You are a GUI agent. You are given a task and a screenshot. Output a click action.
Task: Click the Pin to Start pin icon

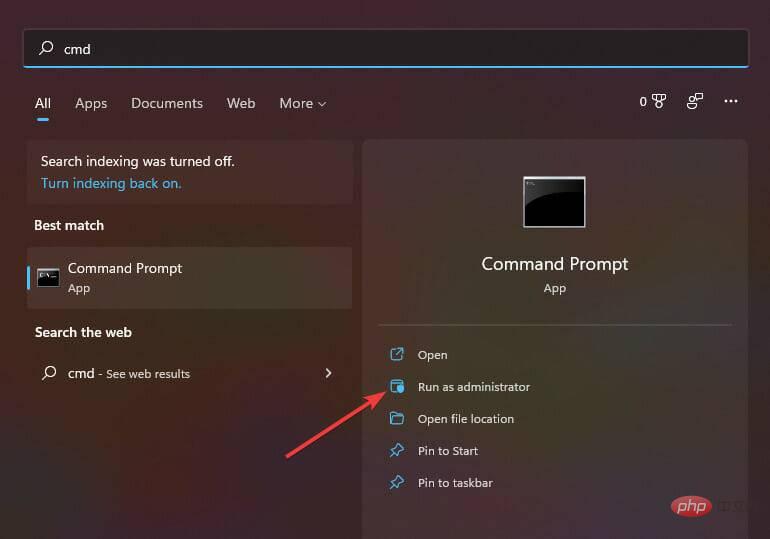[397, 450]
